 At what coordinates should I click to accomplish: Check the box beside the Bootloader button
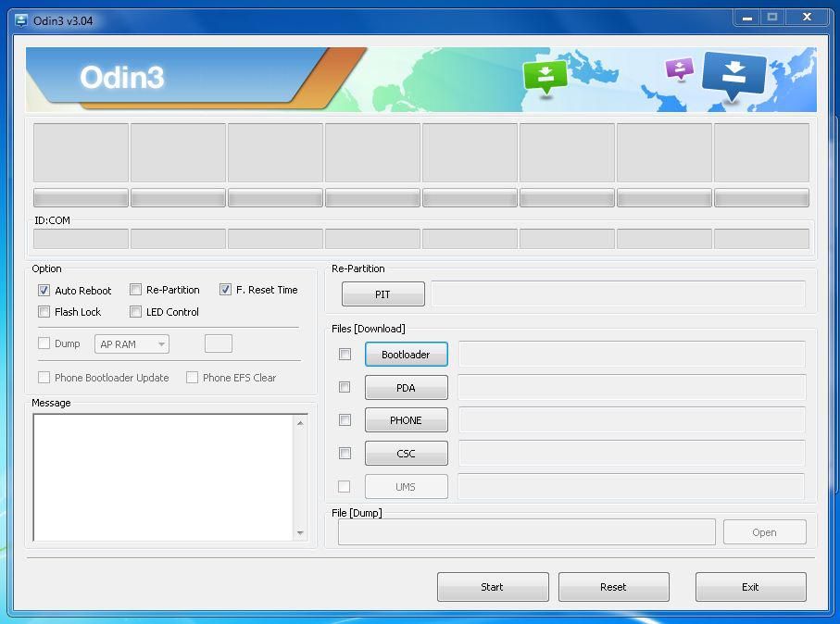(345, 354)
